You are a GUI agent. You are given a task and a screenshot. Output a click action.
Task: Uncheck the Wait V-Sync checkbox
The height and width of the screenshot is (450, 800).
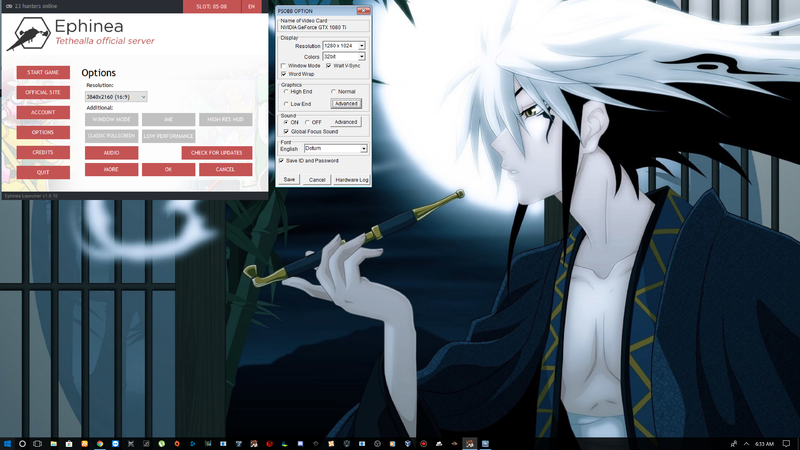[329, 65]
